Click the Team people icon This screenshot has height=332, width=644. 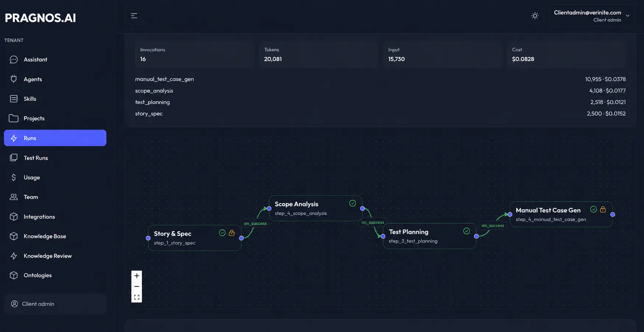coord(14,197)
